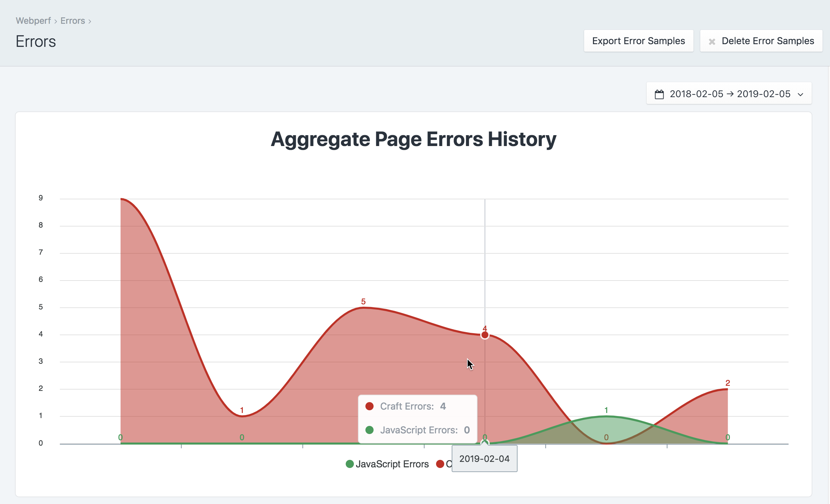The image size is (830, 504).
Task: Click the Craft Errors low point labeled 1
Action: [x=242, y=416]
